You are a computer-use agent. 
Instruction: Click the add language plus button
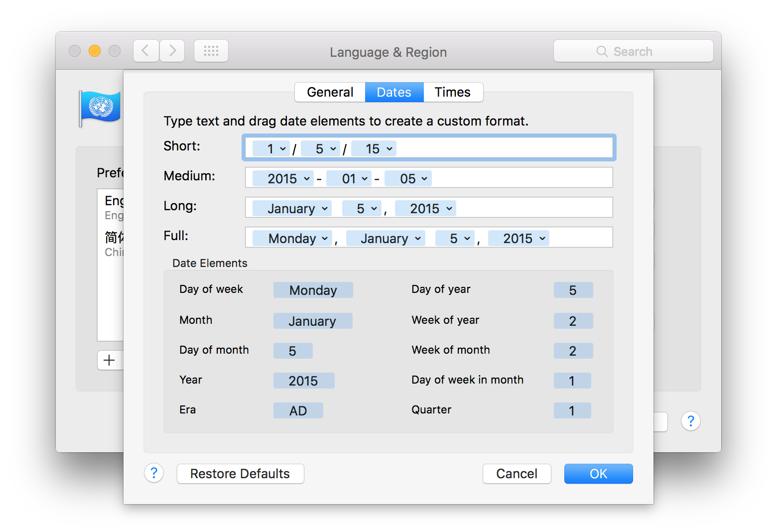[x=110, y=360]
